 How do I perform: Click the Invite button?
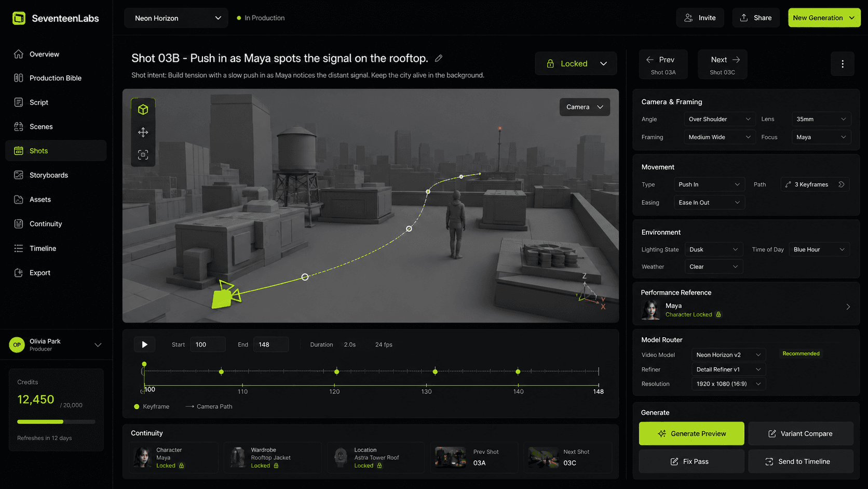click(x=700, y=18)
